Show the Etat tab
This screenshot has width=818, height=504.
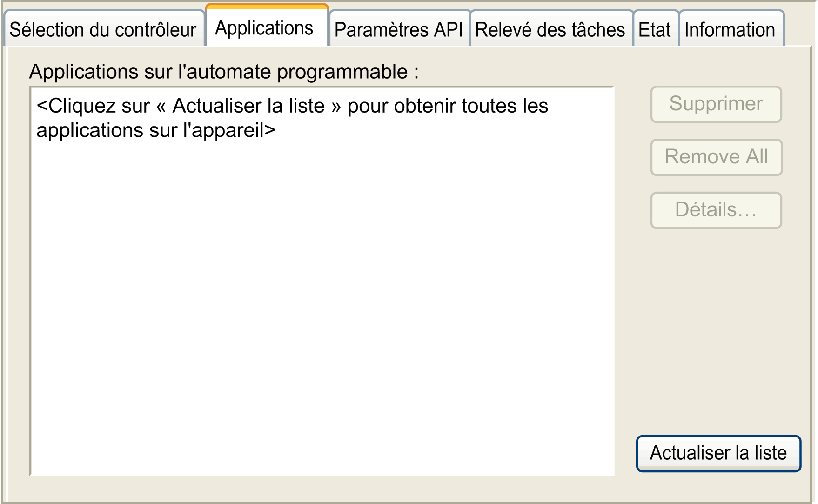pyautogui.click(x=656, y=29)
